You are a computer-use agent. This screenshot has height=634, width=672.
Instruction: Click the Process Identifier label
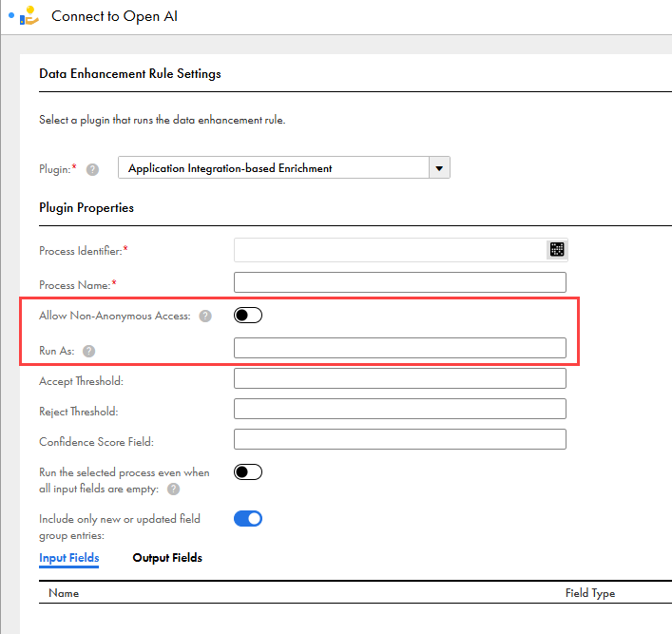tap(81, 251)
